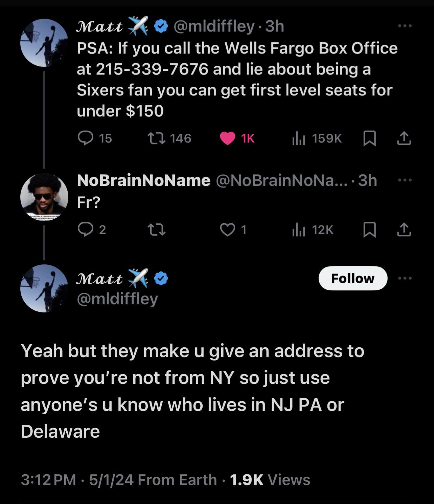
Task: Bookmark NoBrainNoName's reply
Action: [369, 230]
